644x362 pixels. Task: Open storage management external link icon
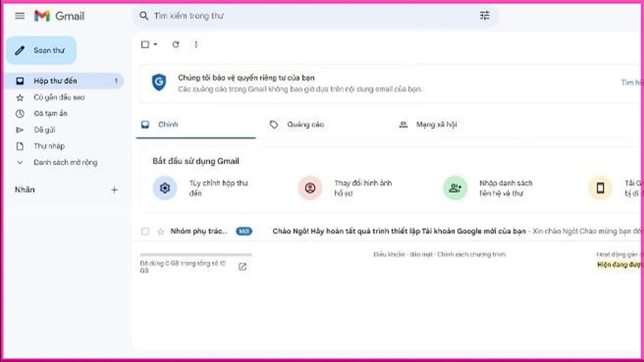point(242,267)
